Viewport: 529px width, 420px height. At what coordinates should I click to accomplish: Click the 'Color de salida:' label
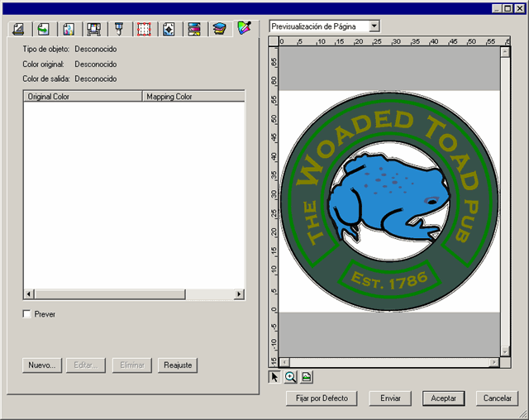(x=46, y=79)
